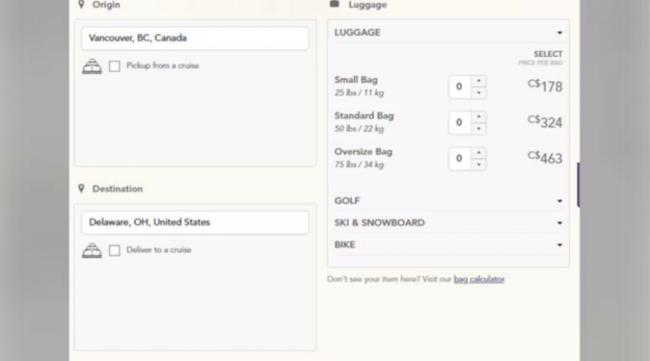Click the Luggage suitcase icon

pos(334,4)
